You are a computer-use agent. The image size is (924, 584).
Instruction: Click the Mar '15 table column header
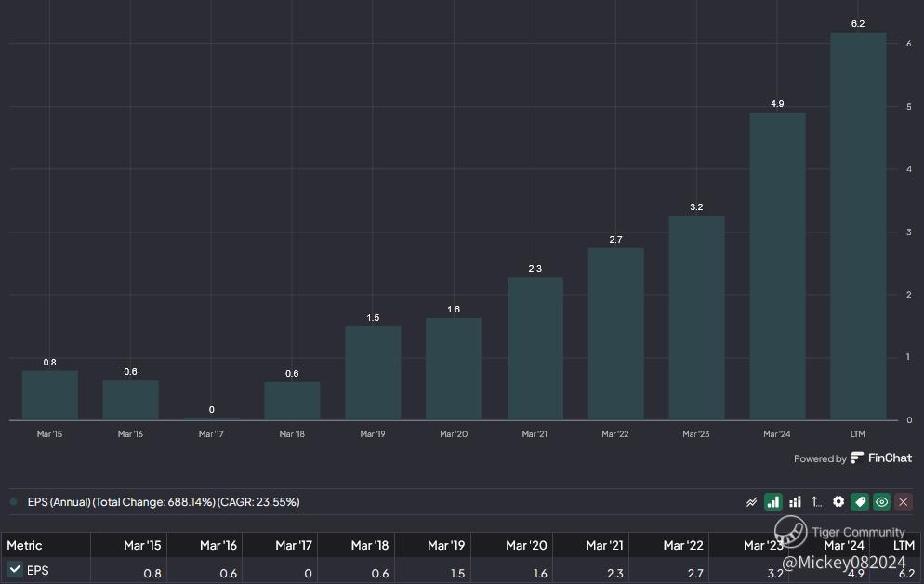coord(142,545)
